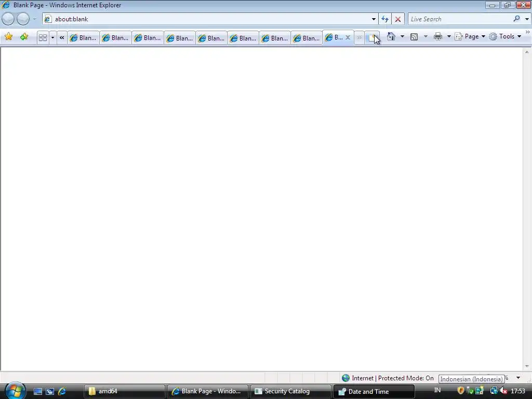This screenshot has width=532, height=399.
Task: Open a new tab with New Tab button
Action: coord(372,37)
